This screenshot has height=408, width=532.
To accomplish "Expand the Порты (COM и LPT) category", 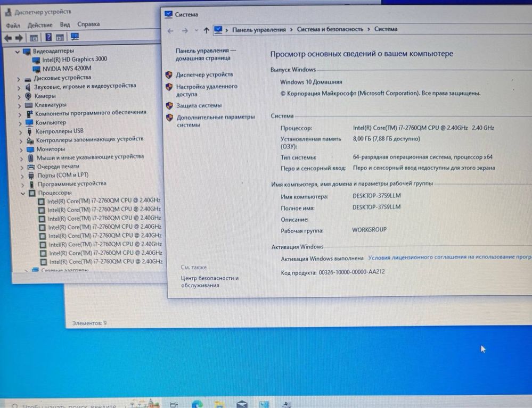I will (22, 176).
